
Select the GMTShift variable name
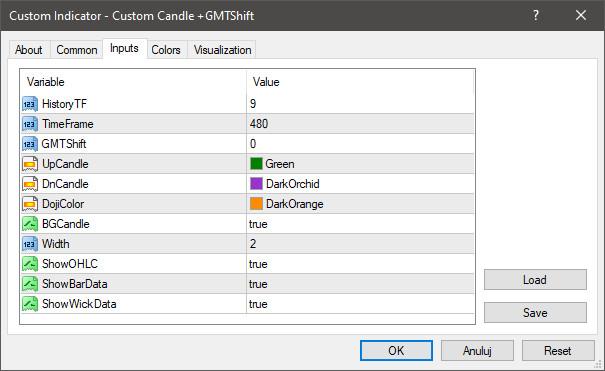pos(64,144)
